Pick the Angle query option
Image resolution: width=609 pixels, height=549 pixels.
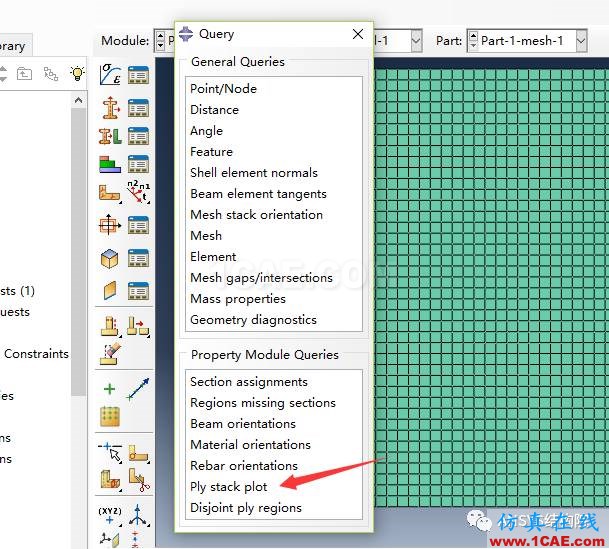point(207,131)
